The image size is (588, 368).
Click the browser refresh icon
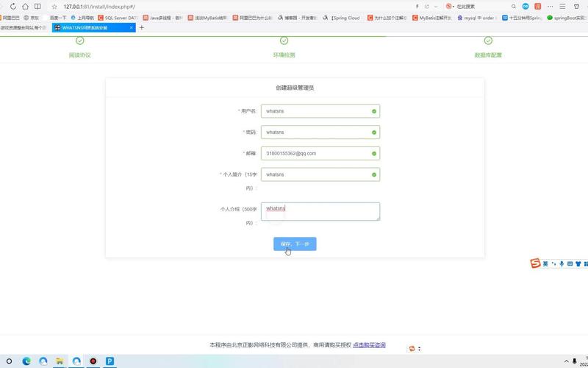point(12,7)
